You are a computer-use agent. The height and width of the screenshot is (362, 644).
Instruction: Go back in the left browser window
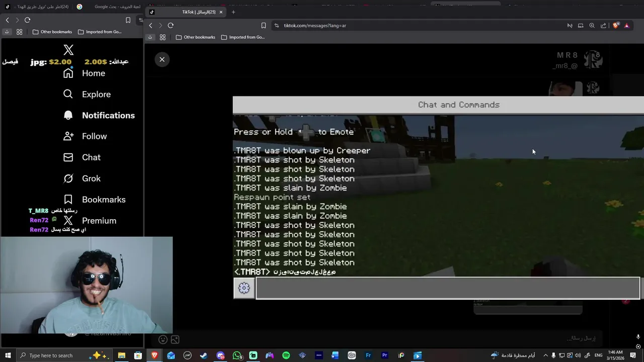coord(7,20)
